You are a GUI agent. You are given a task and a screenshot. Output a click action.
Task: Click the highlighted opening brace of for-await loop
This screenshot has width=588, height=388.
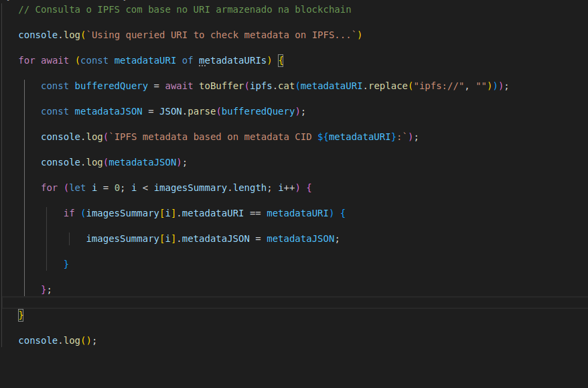point(281,60)
